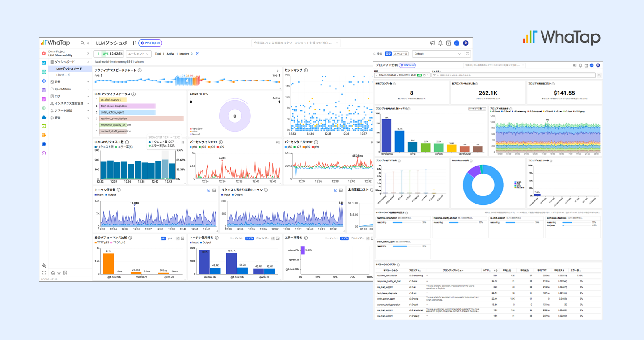The image size is (644, 340).
Task: Click the blue chat bubble icon in dashboard header
Action: 457,43
